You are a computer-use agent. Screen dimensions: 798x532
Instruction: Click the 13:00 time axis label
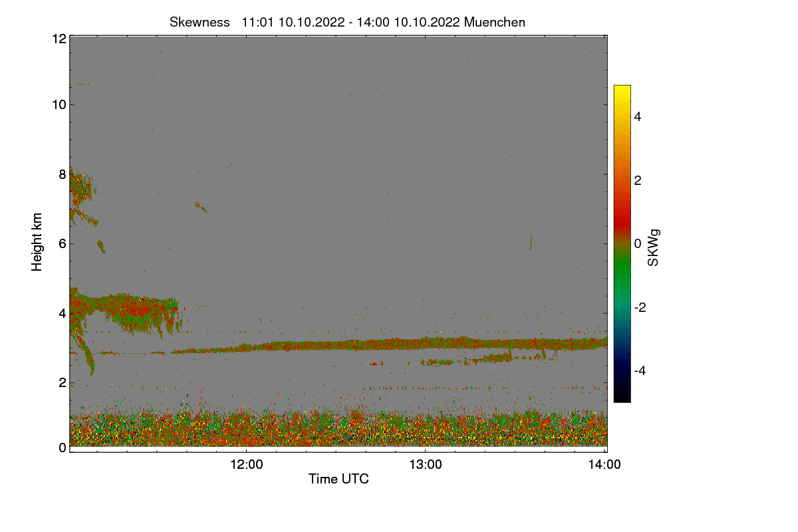[426, 465]
